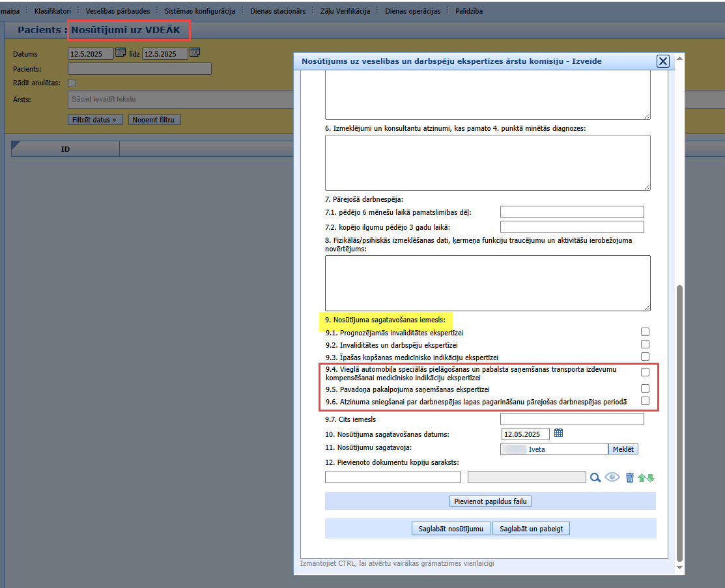
Task: Check 9.1 Prognozējamās invaliditātes ekspertīzei
Action: (645, 332)
